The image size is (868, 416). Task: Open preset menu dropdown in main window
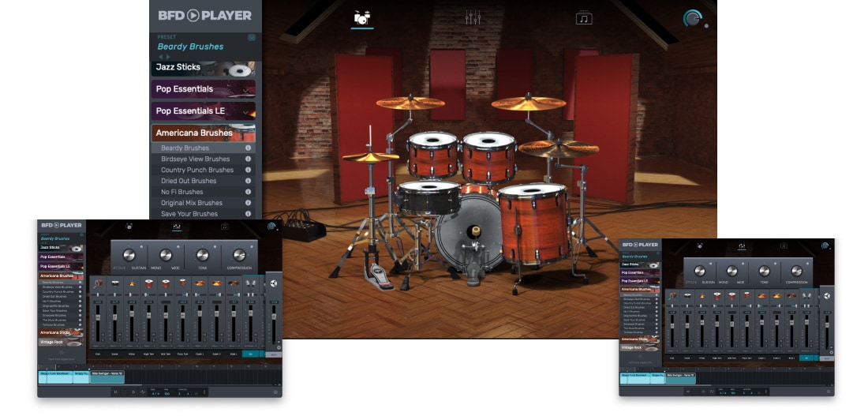(251, 37)
